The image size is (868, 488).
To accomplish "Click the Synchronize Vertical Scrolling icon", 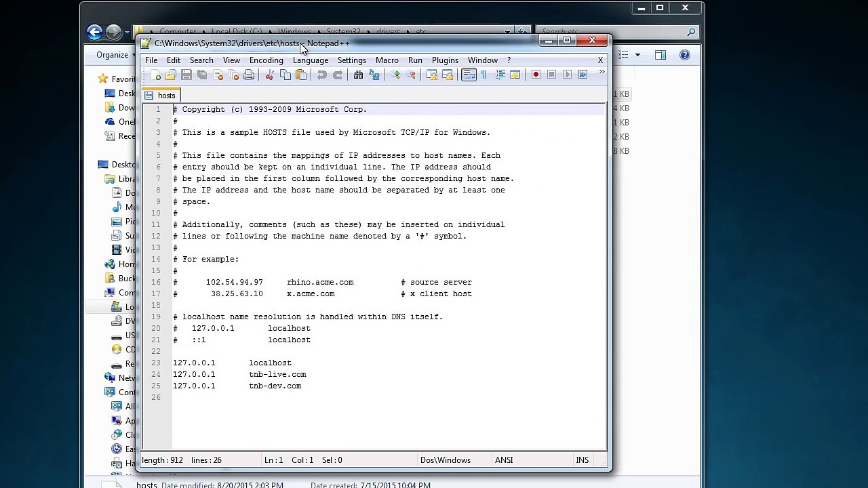I will [x=431, y=75].
